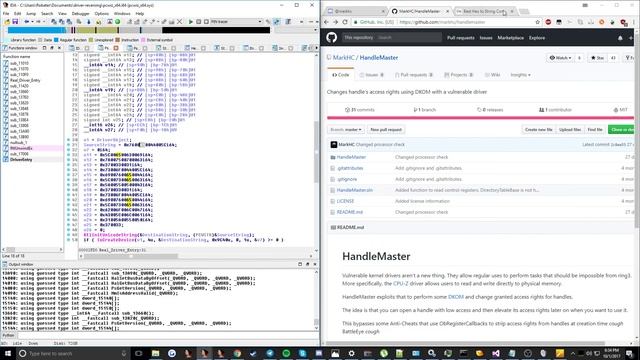The width and height of the screenshot is (640, 360).
Task: Cancel with the X icon in IDA toolbar
Action: pyautogui.click(x=180, y=22)
